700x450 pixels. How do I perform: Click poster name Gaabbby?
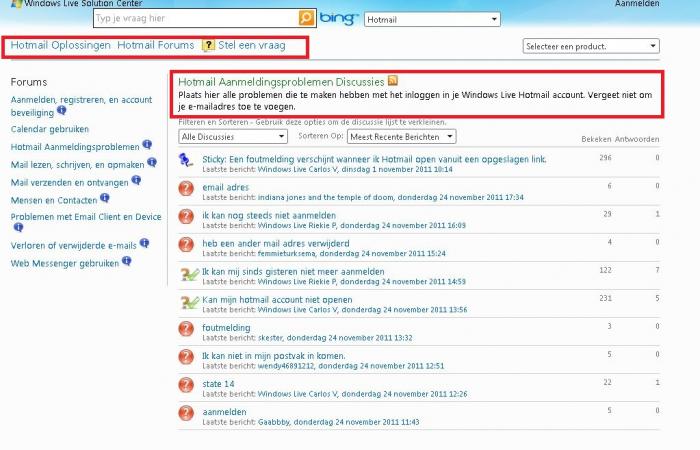(x=274, y=422)
